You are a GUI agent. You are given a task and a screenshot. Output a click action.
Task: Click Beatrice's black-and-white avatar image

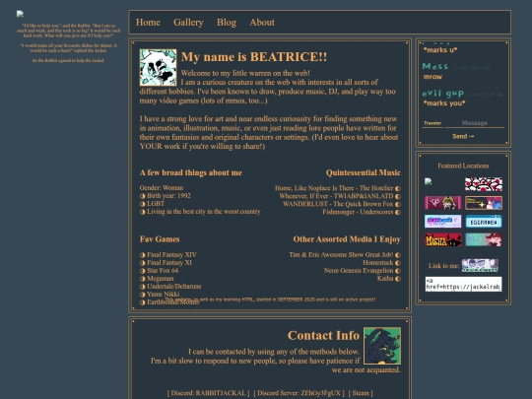(x=158, y=67)
